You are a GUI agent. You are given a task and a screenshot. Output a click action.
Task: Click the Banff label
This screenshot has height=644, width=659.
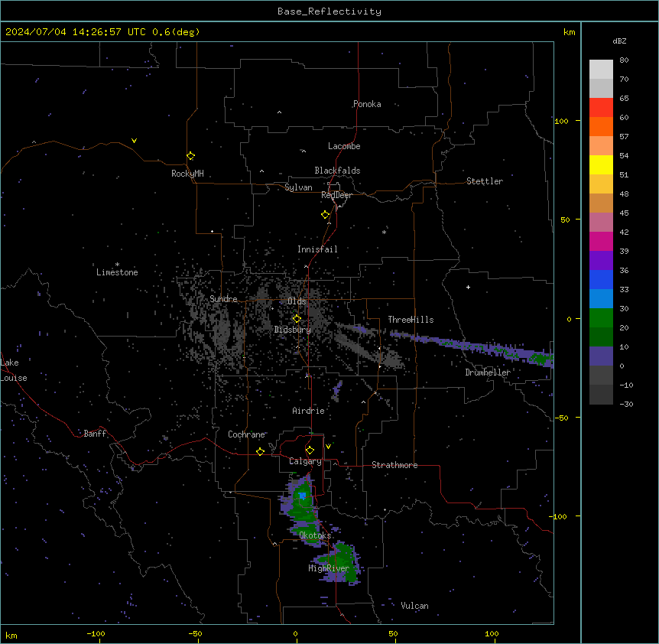pyautogui.click(x=95, y=434)
